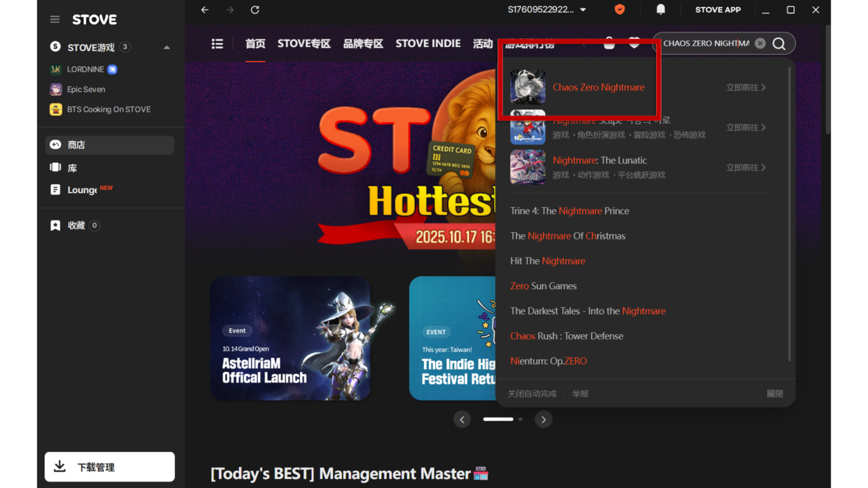
Task: Click Nightmare: The Lunatic thumbnail
Action: tap(528, 167)
